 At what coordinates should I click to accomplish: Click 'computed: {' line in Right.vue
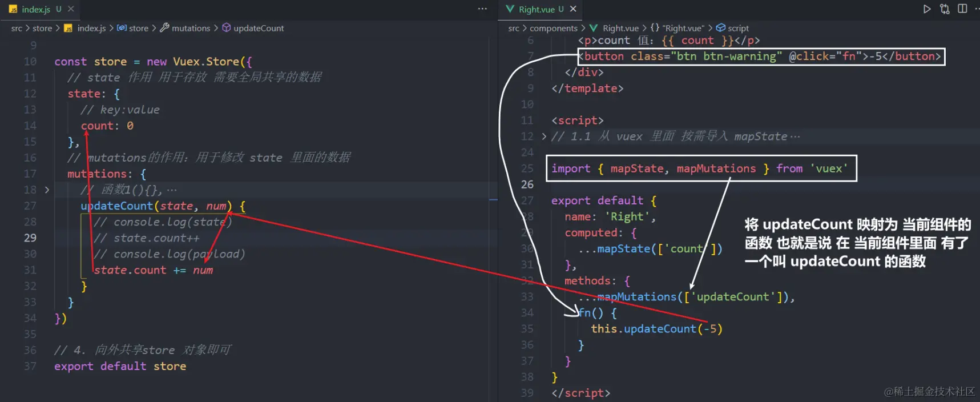[600, 233]
